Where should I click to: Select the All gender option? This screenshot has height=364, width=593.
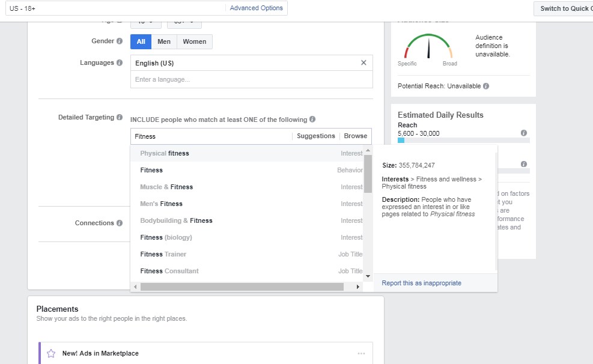[141, 41]
